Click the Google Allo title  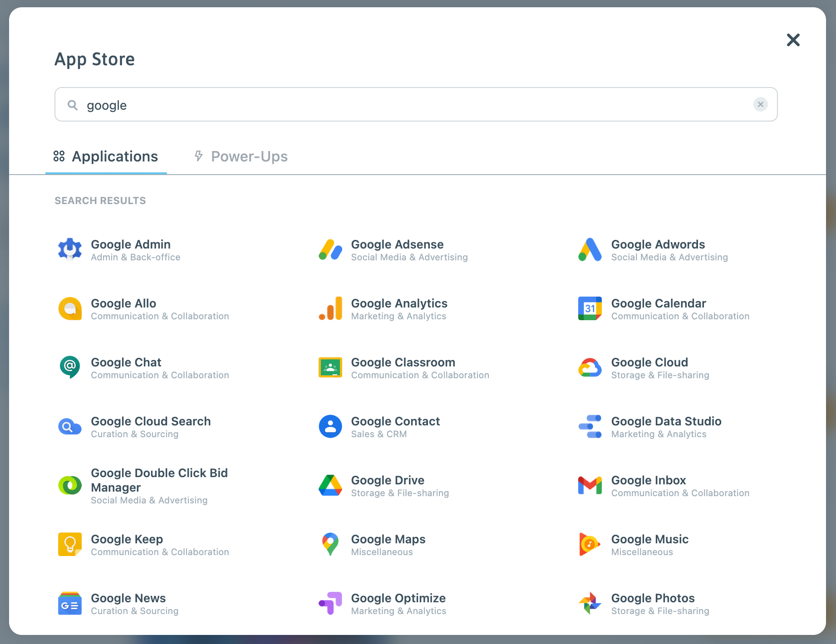[x=123, y=303]
